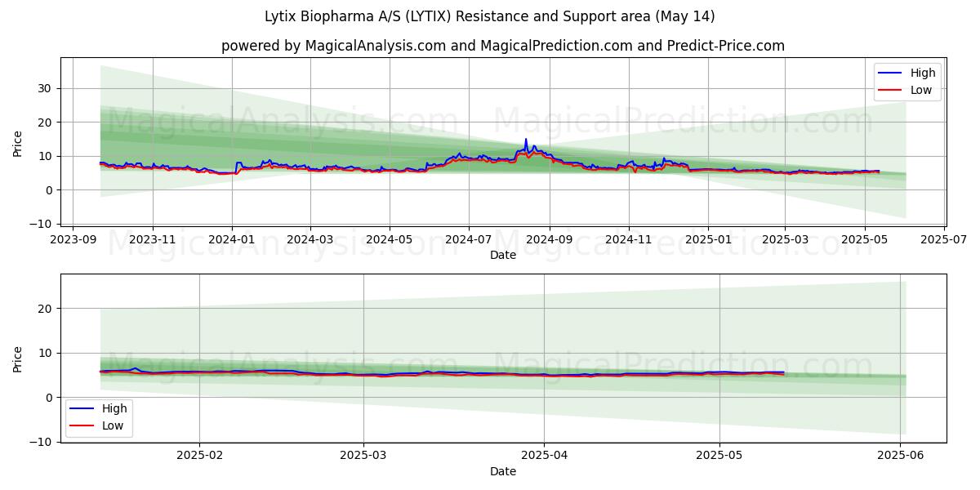The image size is (980, 490).
Task: Click the '2025-06' tick label in bottom chart
Action: [901, 456]
